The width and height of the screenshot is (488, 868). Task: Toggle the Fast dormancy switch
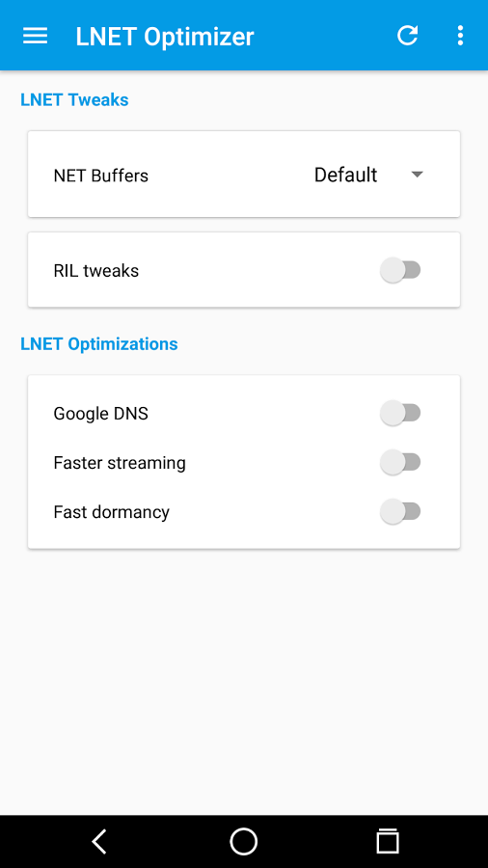pyautogui.click(x=400, y=511)
